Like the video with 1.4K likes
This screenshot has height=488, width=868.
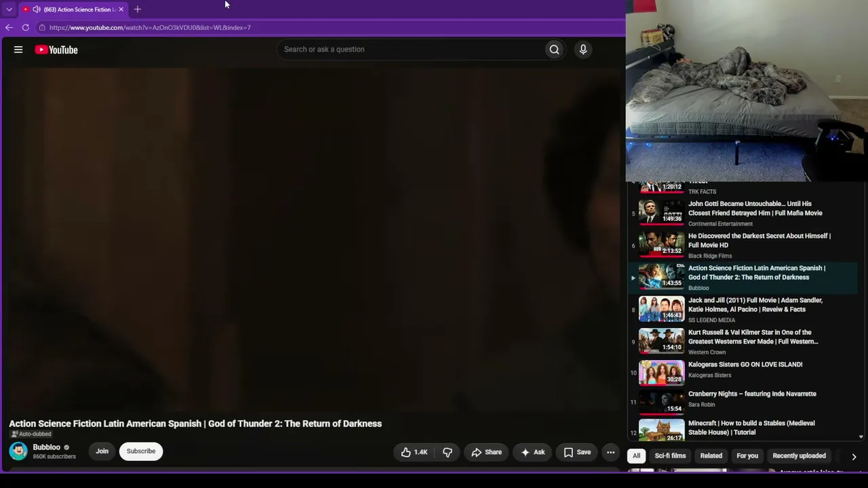click(414, 452)
